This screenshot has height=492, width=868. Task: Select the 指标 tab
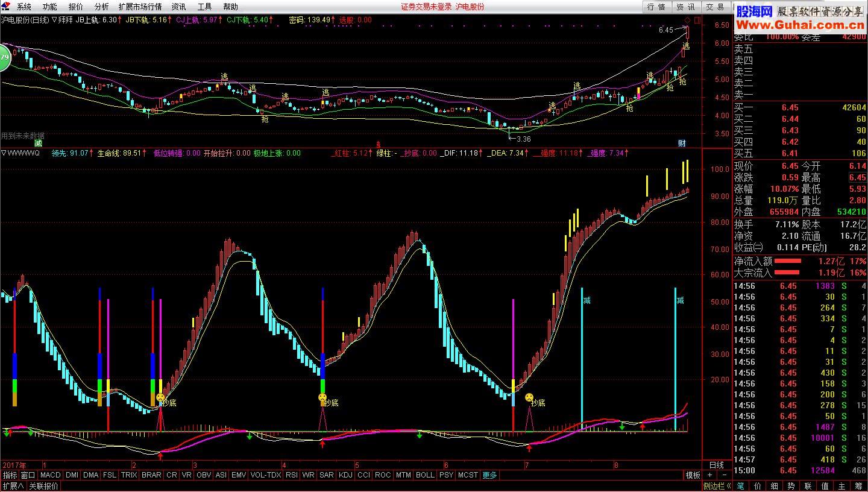(10, 475)
